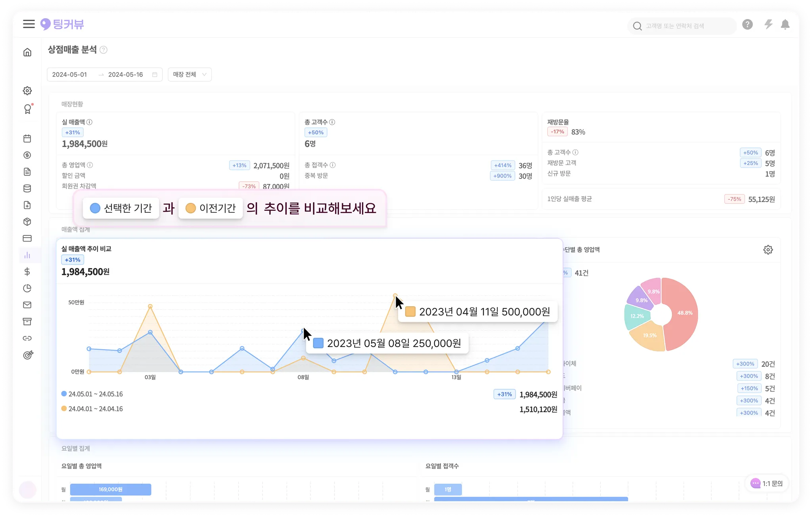812x517 pixels.
Task: Click the lightning bolt icon
Action: tap(768, 25)
